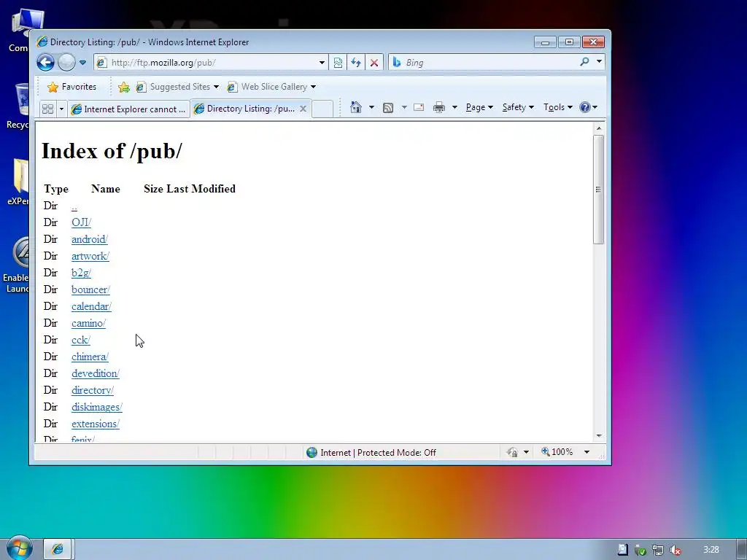Click the Windows Start orb
The width and height of the screenshot is (747, 560).
tap(19, 548)
